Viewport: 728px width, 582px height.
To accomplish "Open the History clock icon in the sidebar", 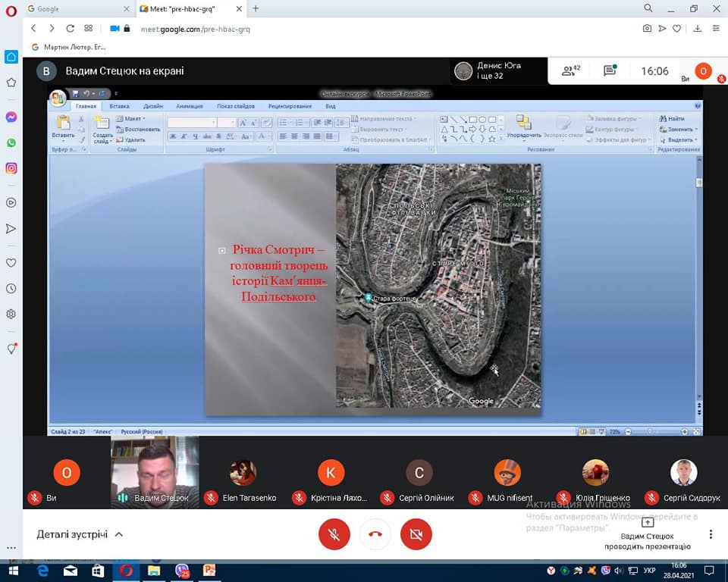I will coord(11,289).
